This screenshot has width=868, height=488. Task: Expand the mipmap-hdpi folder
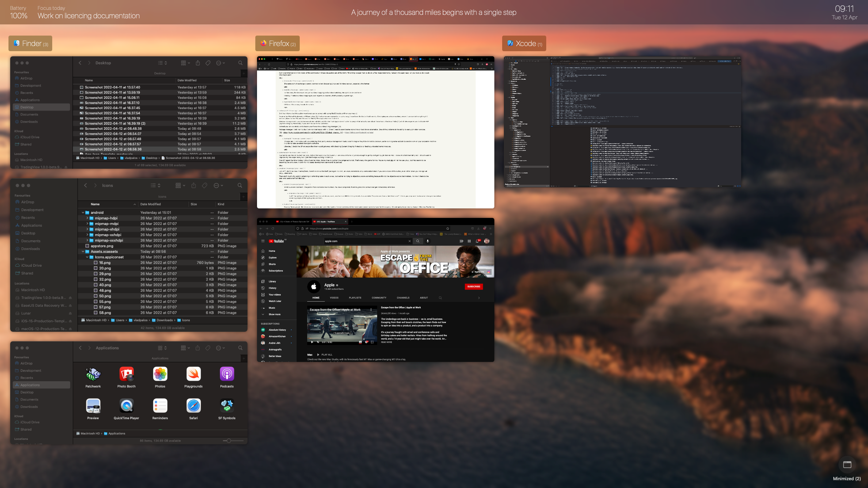87,218
